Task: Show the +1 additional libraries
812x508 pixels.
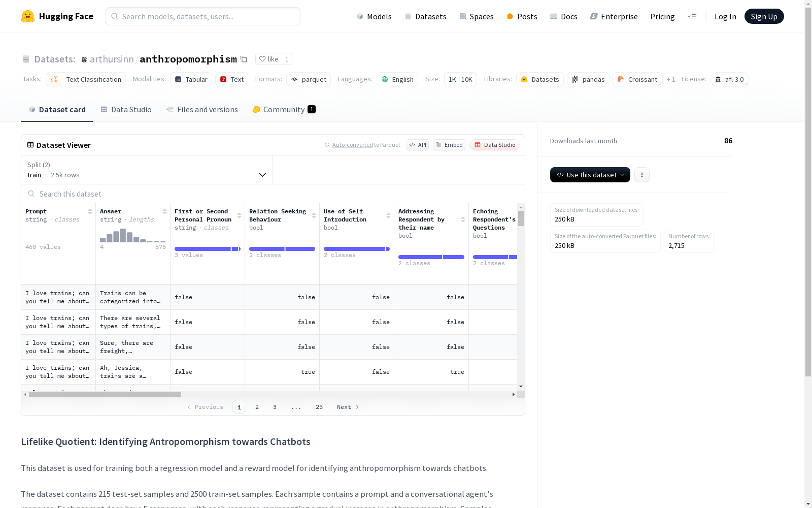Action: click(671, 79)
